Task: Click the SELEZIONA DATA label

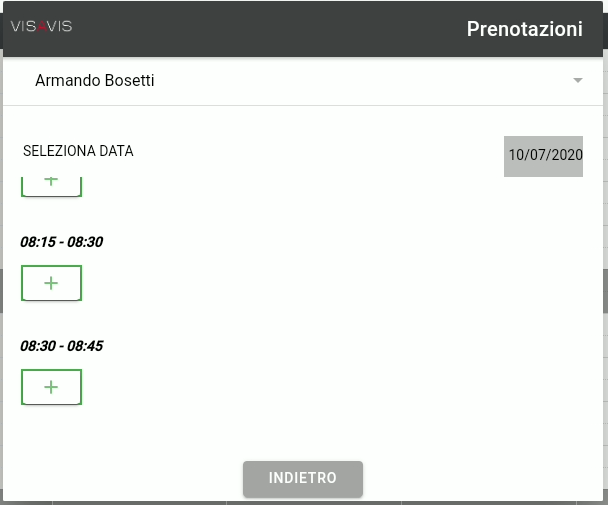Action: pos(78,151)
